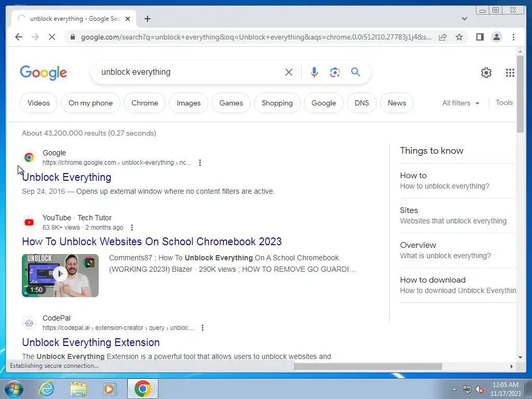Open a new tab with plus button

(147, 19)
